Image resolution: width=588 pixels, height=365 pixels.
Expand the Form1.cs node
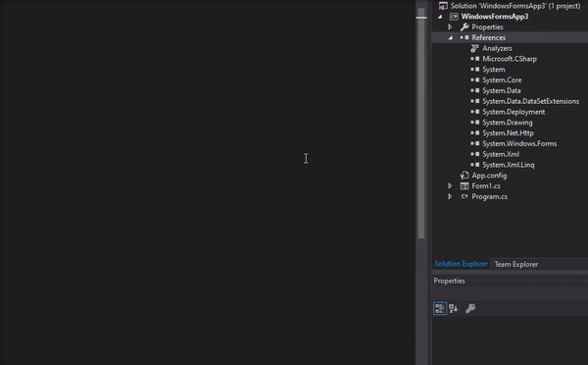click(450, 185)
